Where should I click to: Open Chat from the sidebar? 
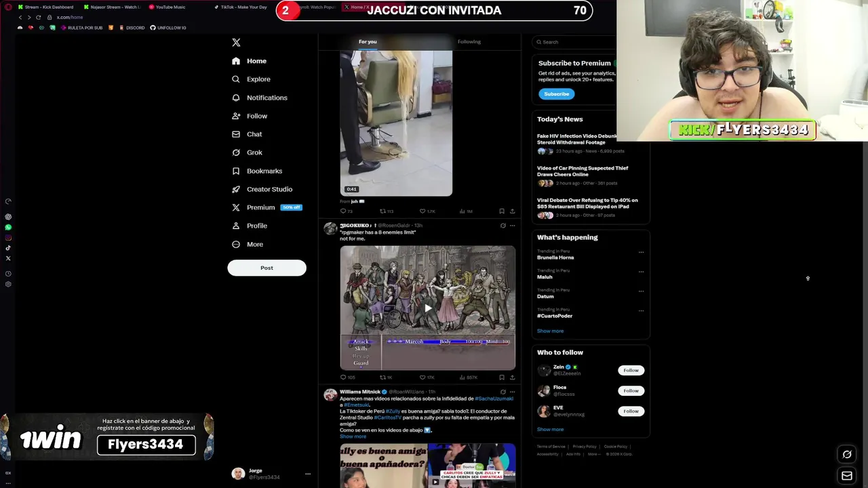(247, 134)
